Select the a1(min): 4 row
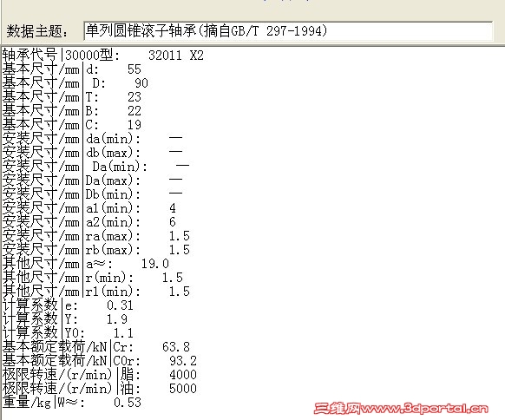The height and width of the screenshot is (420, 505). 89,208
